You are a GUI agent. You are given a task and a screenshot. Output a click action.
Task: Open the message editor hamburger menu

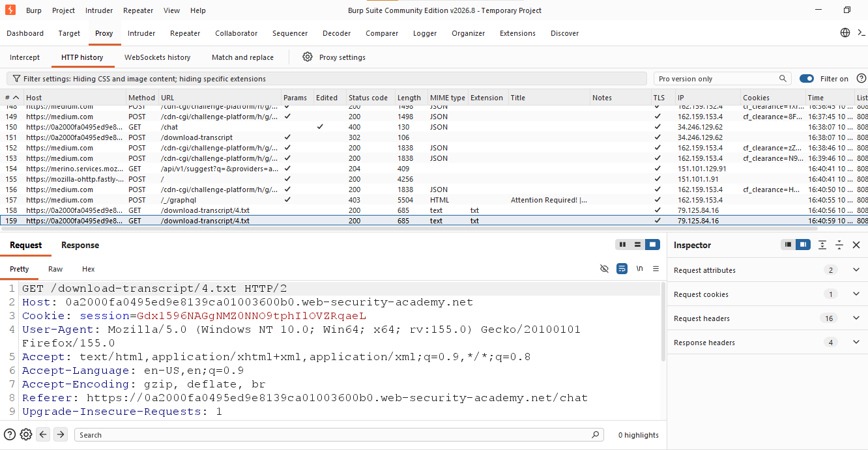point(656,269)
